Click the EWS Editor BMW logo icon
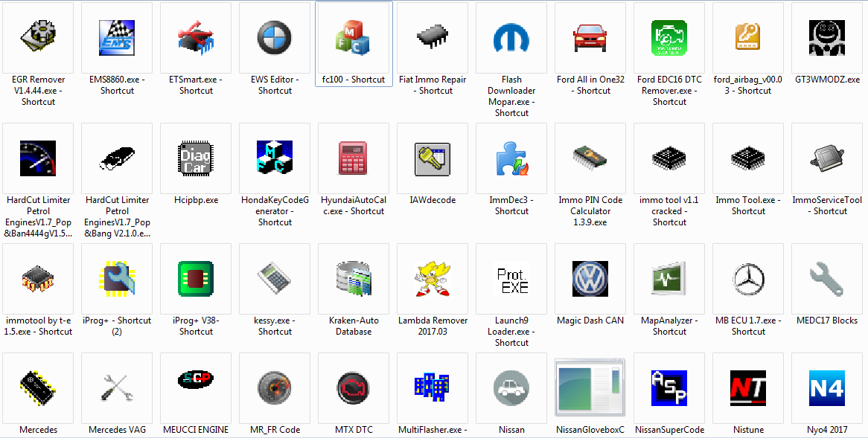The height and width of the screenshot is (438, 868). (275, 37)
